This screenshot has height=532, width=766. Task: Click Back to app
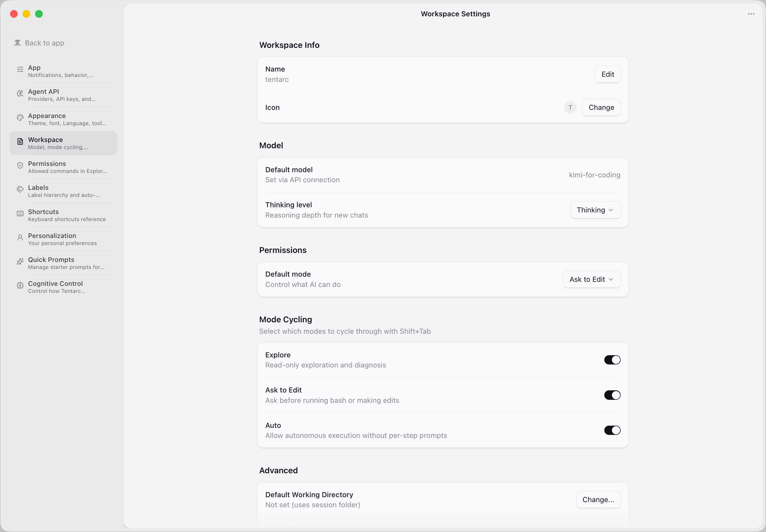39,43
